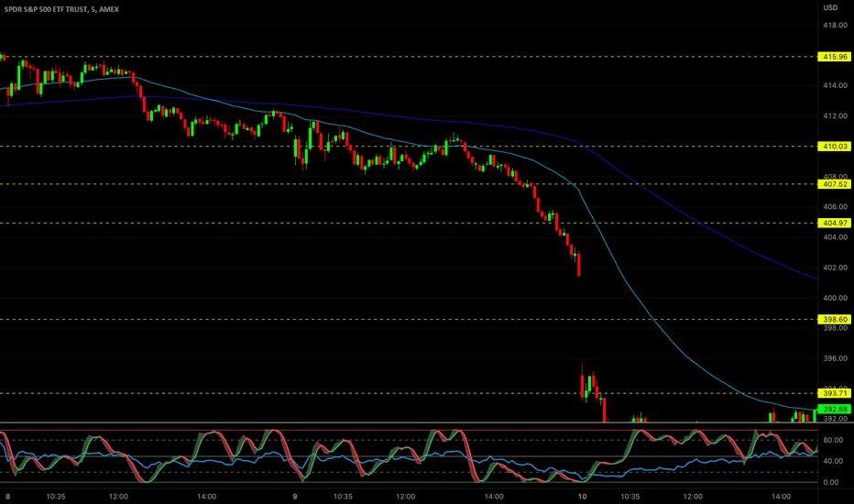Image resolution: width=854 pixels, height=504 pixels.
Task: Click date marker 9 on time axis
Action: coord(295,497)
